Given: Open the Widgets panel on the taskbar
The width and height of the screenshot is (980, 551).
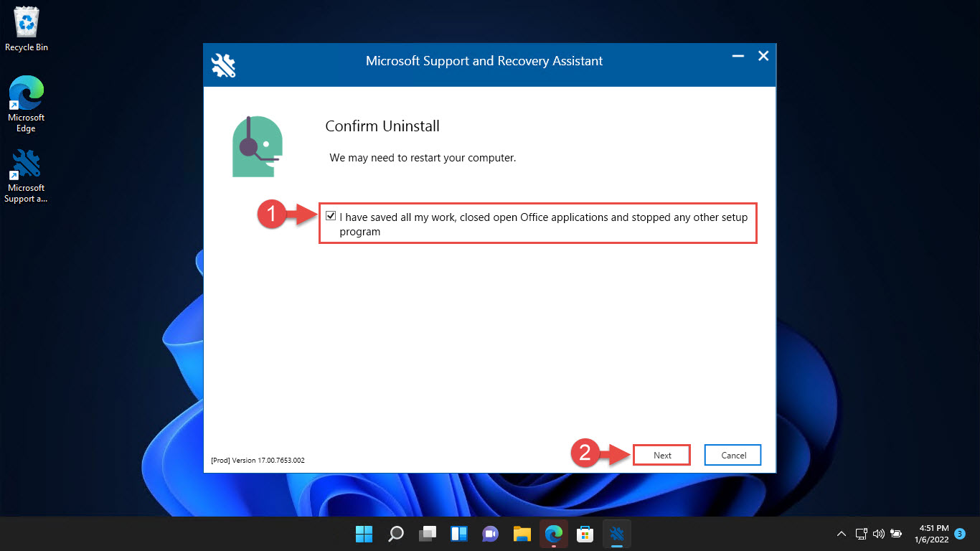Looking at the screenshot, I should (459, 534).
